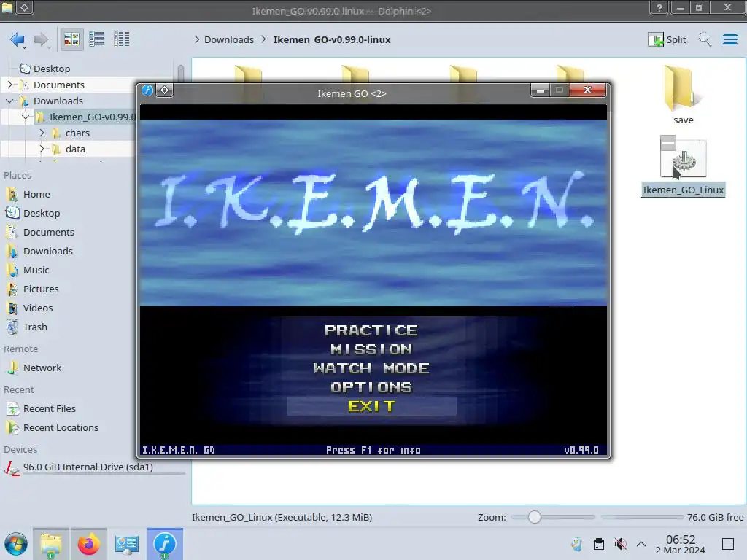Screen dimensions: 747x560
Task: Click the Places section header
Action: pos(18,175)
